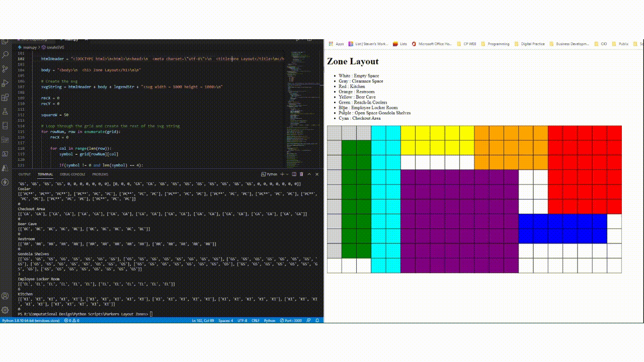Image resolution: width=644 pixels, height=362 pixels.
Task: Split the terminal panel
Action: coord(294,174)
